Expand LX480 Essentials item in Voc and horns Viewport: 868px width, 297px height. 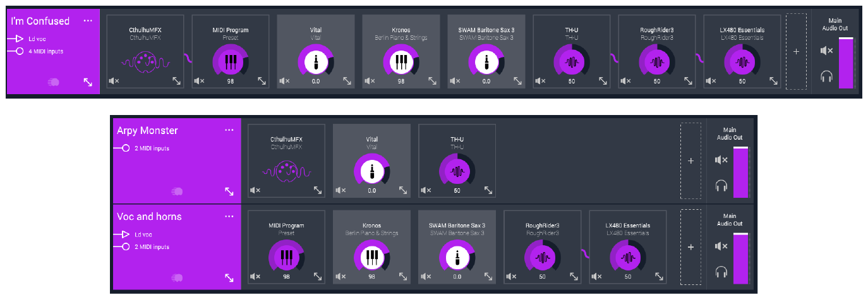pyautogui.click(x=659, y=277)
